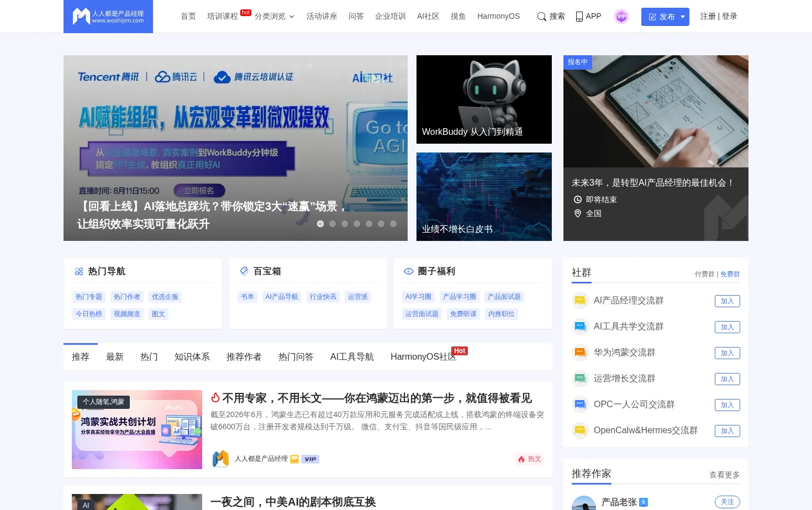This screenshot has width=812, height=510.
Task: Click the red Hot badge on HarmonyOS社区
Action: 460,351
